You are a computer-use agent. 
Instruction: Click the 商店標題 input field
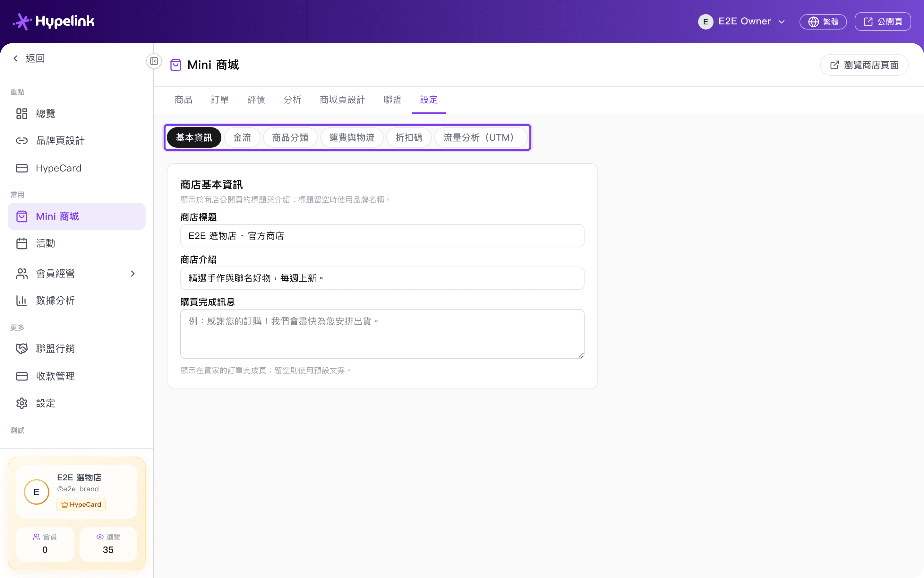(x=382, y=236)
